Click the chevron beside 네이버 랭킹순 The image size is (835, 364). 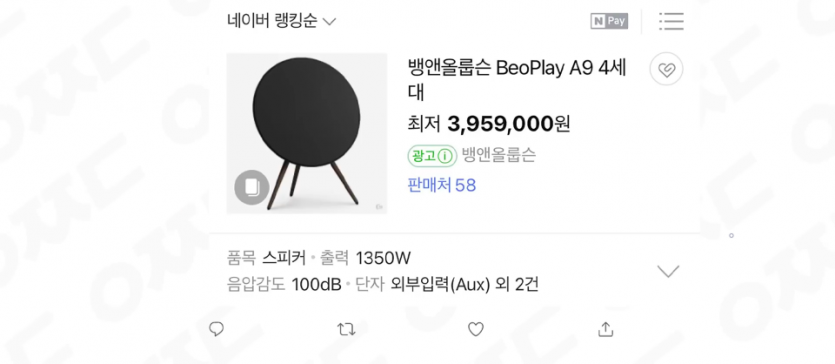coord(329,22)
